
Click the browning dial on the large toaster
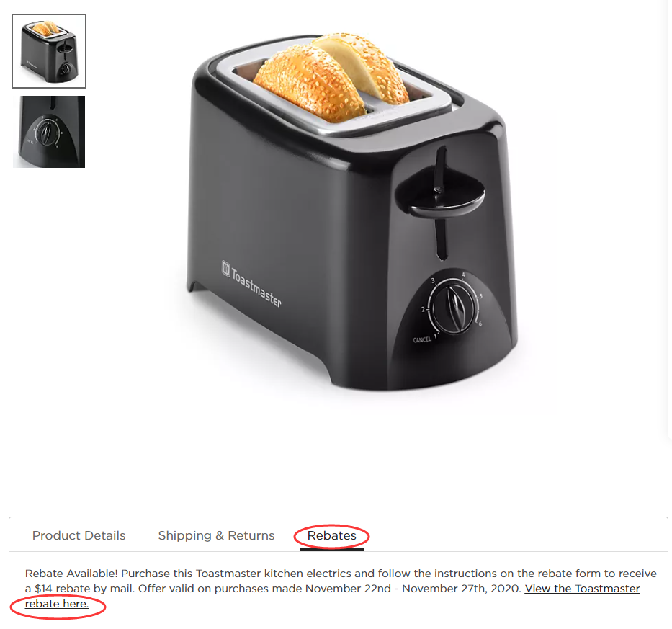pos(454,308)
